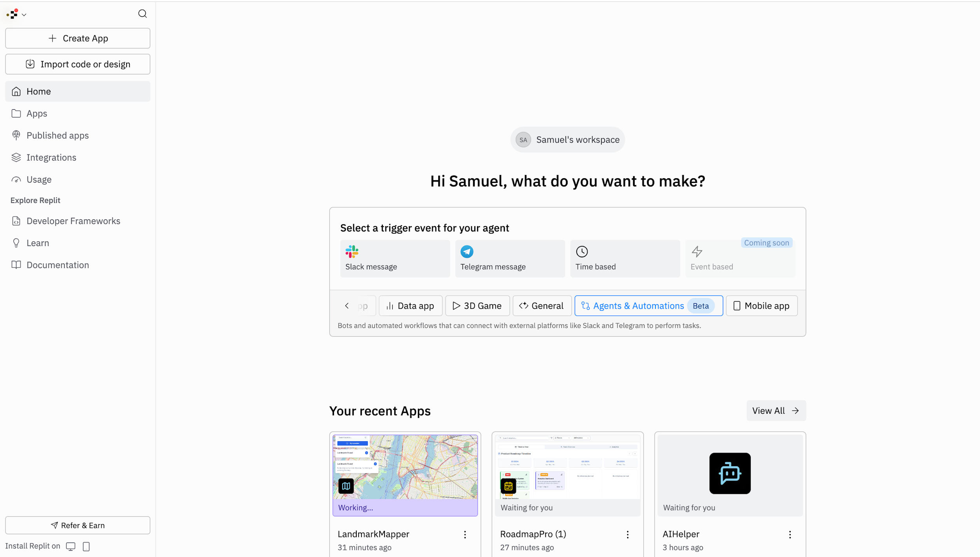Select the Slack message trigger
Viewport: 980px width, 557px height.
pyautogui.click(x=394, y=258)
